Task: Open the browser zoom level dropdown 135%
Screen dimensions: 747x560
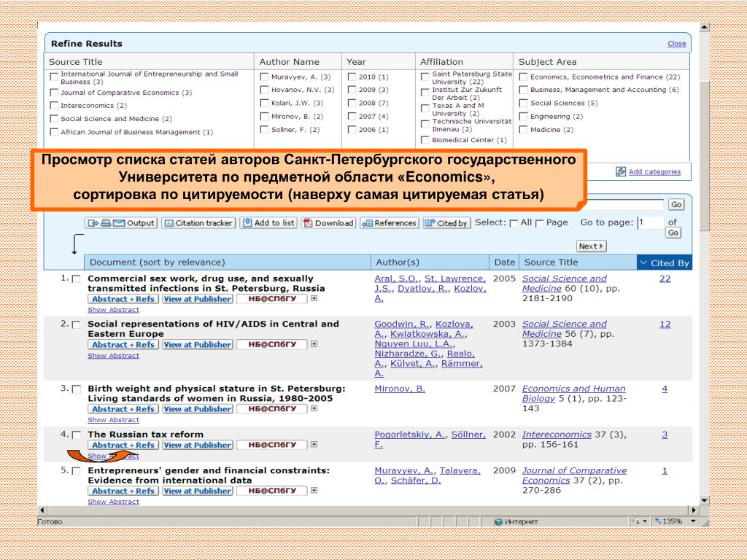Action: pyautogui.click(x=694, y=521)
